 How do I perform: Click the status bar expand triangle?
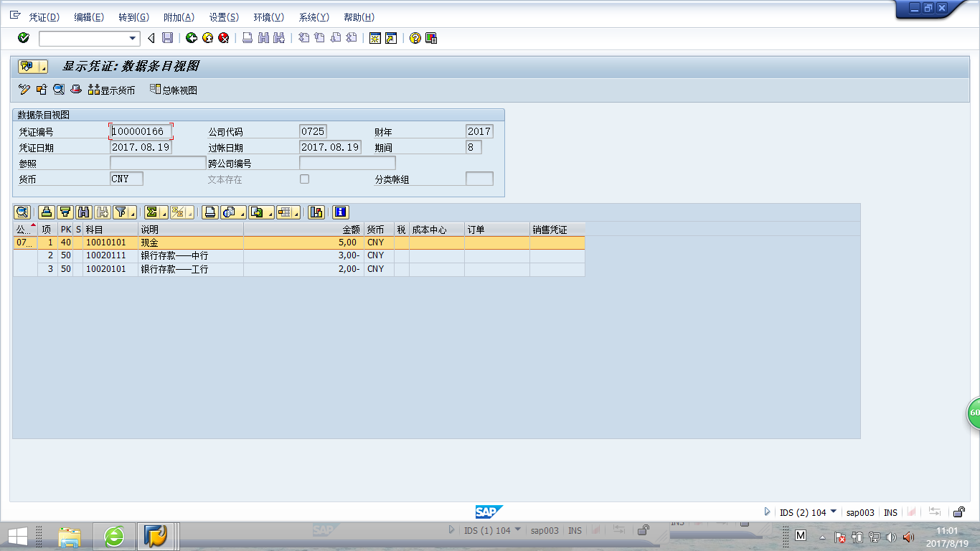pyautogui.click(x=767, y=512)
